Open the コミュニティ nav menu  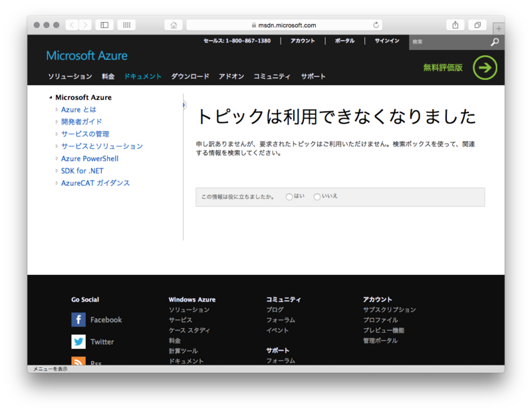point(272,77)
